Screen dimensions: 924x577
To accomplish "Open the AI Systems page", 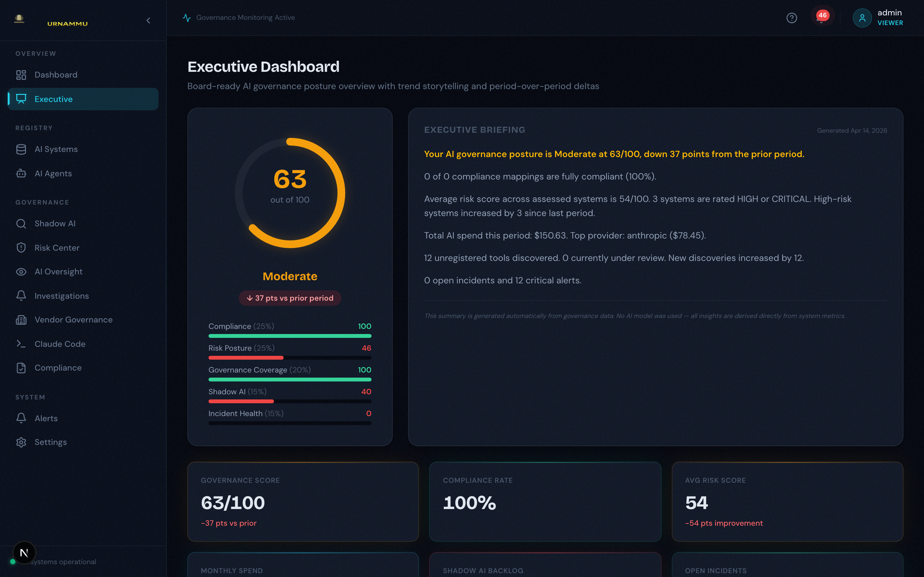I will (56, 149).
